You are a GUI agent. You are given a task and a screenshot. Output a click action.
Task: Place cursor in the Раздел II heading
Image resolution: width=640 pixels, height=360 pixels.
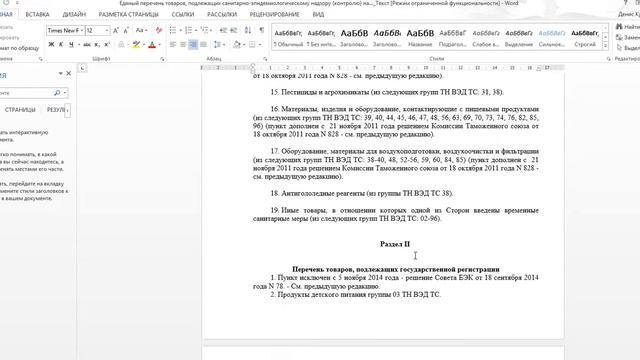395,244
